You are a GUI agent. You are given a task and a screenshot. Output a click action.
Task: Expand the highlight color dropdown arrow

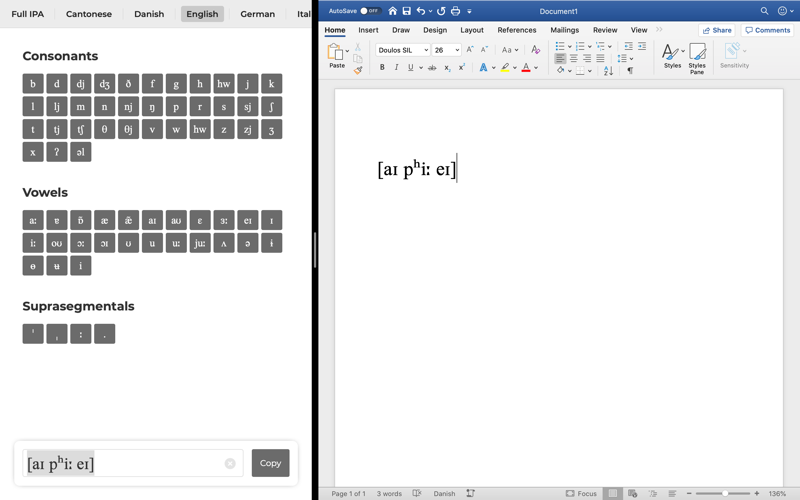(515, 67)
